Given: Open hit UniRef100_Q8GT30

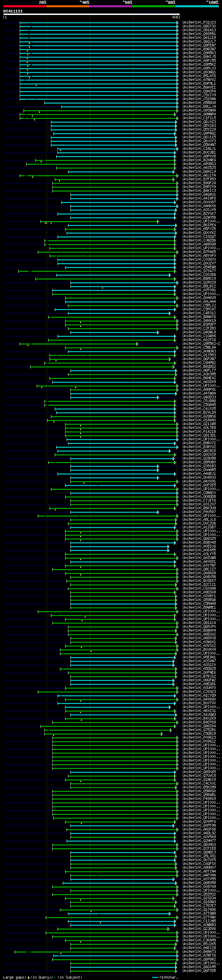Looking at the screenshot, I should (199, 26).
